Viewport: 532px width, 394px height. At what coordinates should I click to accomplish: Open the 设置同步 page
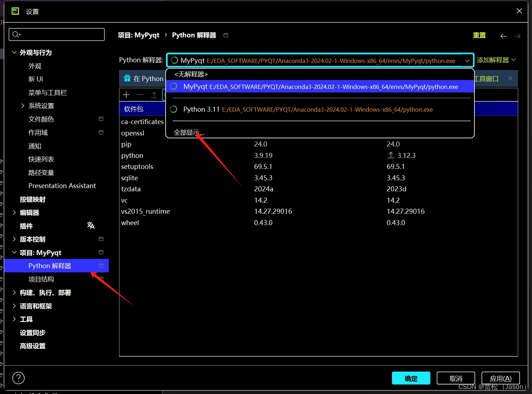point(33,332)
